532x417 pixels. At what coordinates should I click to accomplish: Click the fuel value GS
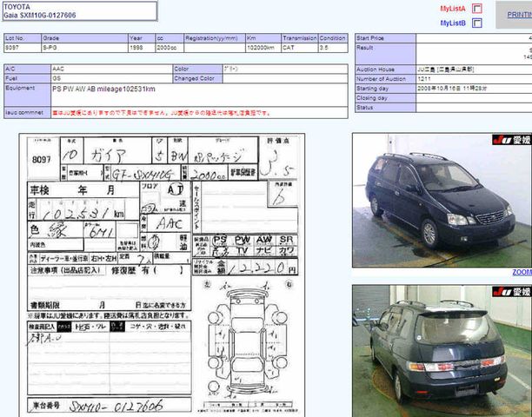111,78
